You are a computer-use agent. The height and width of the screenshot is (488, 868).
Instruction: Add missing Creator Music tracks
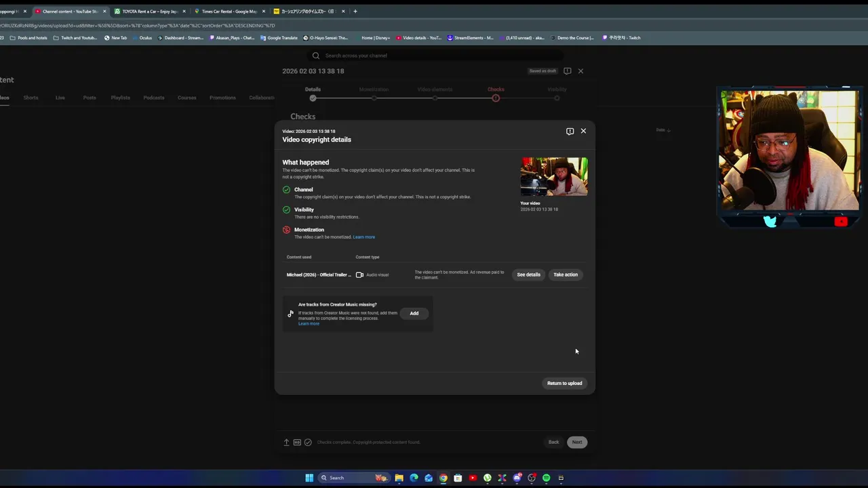coord(414,313)
